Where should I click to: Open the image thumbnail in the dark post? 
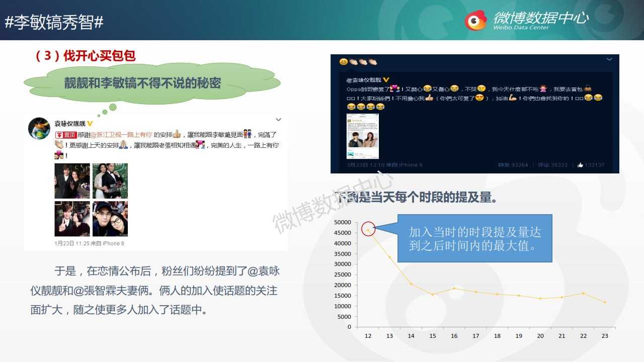point(363,136)
